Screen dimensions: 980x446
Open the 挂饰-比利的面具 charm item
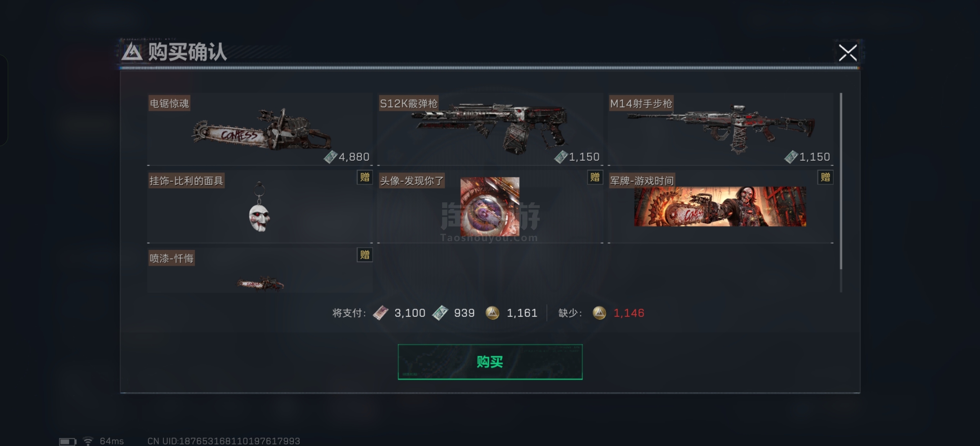260,207
